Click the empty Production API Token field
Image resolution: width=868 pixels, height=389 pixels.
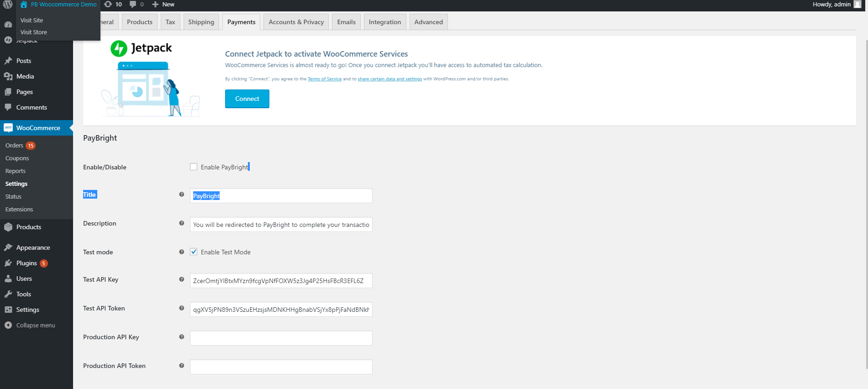coord(281,367)
